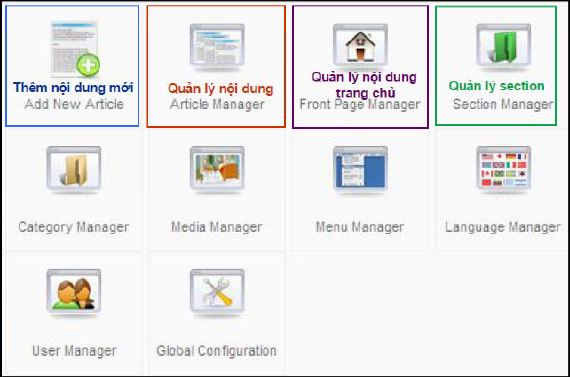Viewport: 570px width, 377px height.
Task: Open the Article Manager icon
Action: [x=217, y=46]
